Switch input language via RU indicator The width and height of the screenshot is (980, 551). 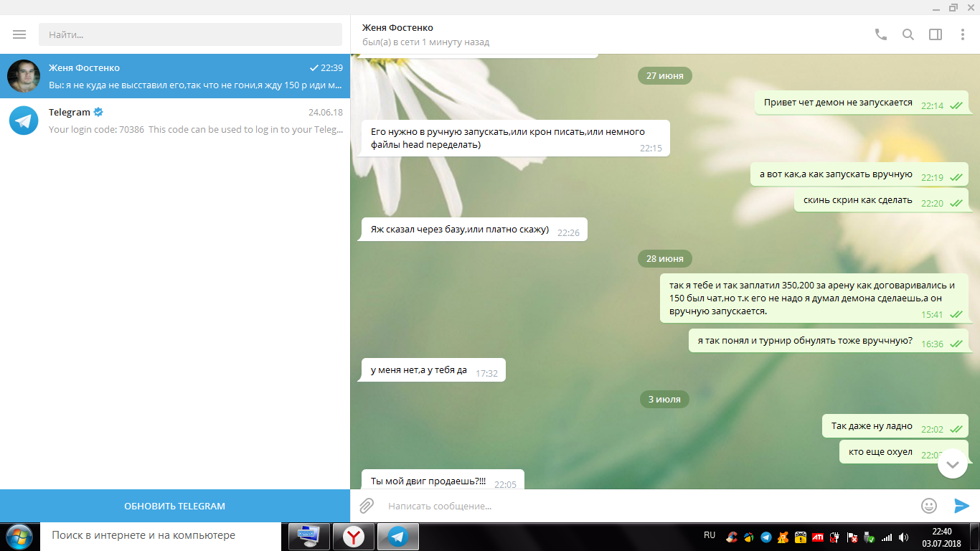tap(710, 535)
